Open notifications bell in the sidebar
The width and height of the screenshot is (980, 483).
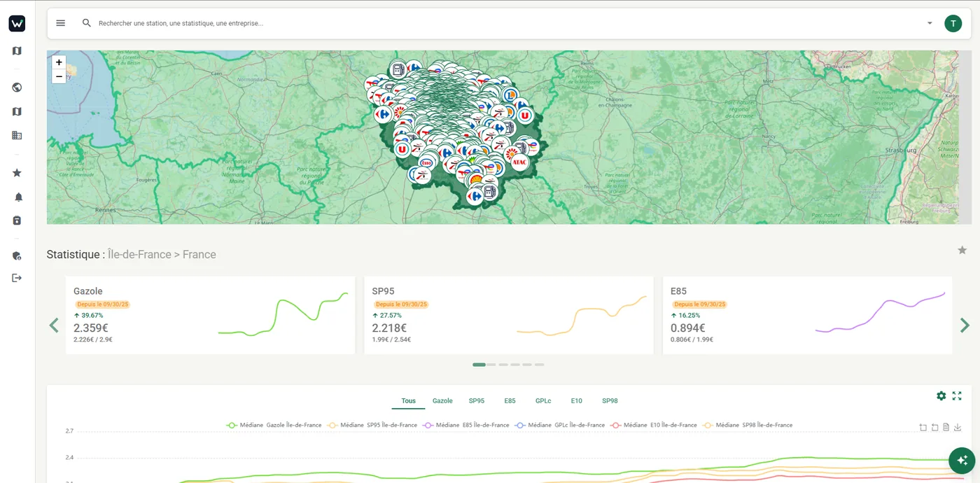coord(17,197)
